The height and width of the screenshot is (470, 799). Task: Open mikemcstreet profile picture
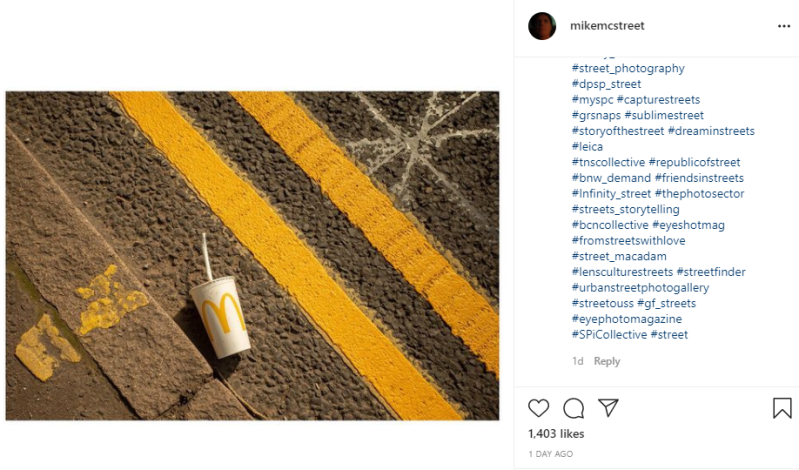click(x=542, y=26)
